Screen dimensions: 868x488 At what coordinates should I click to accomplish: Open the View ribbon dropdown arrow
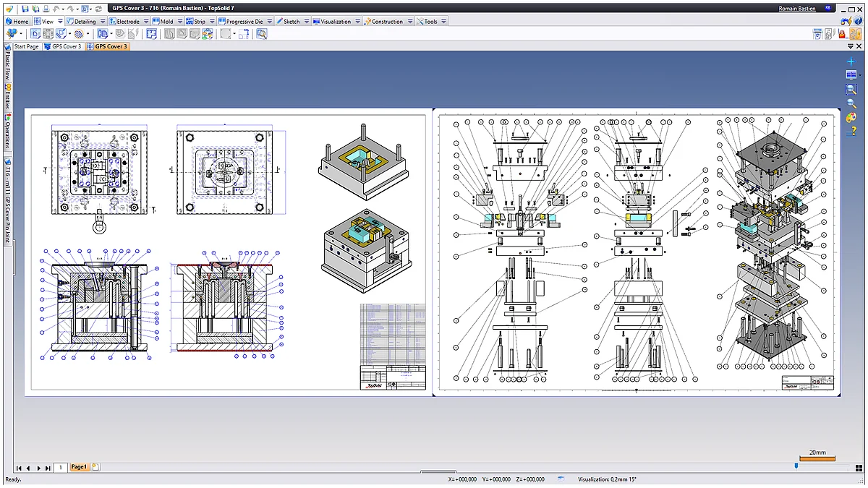pyautogui.click(x=60, y=22)
